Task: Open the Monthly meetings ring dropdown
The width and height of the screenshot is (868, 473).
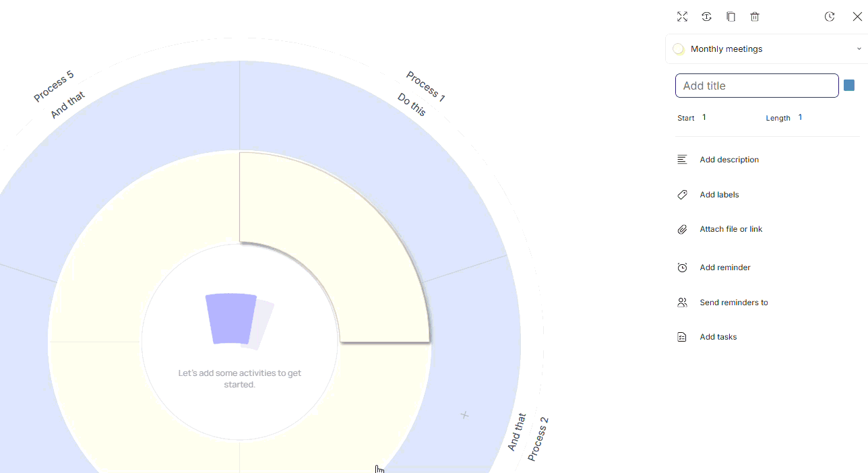Action: coord(767,49)
